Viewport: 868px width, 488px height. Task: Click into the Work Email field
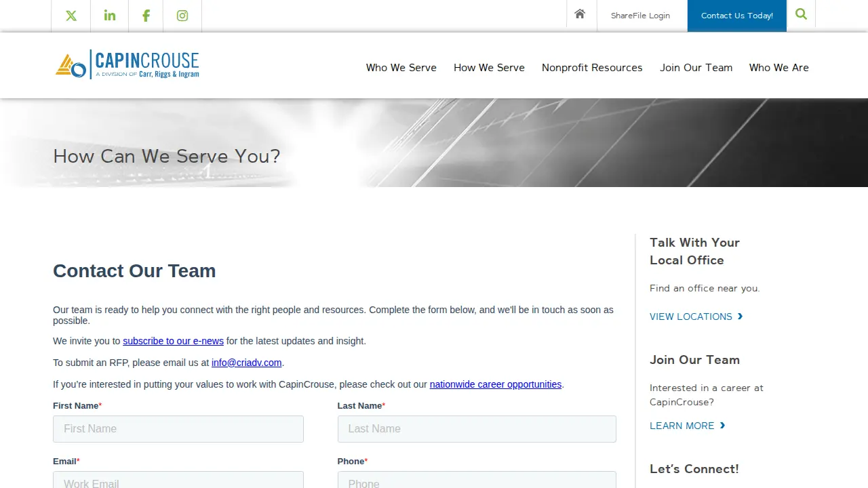(x=178, y=480)
